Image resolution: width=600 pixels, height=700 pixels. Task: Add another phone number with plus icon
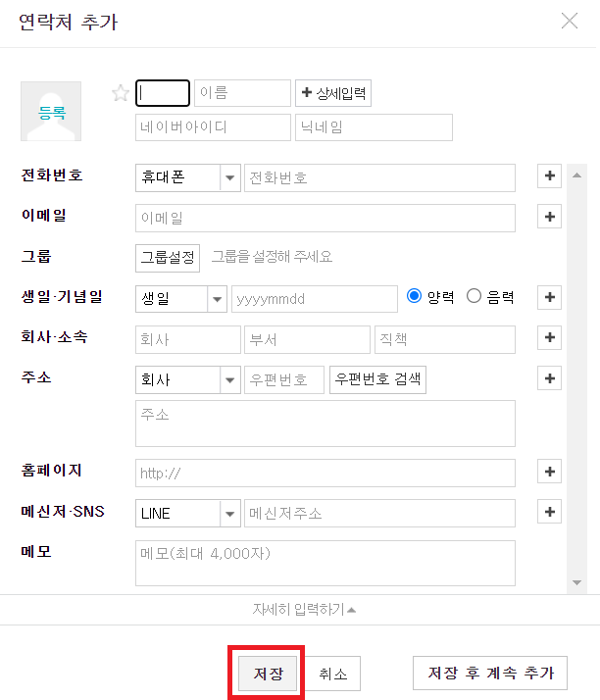[x=550, y=175]
